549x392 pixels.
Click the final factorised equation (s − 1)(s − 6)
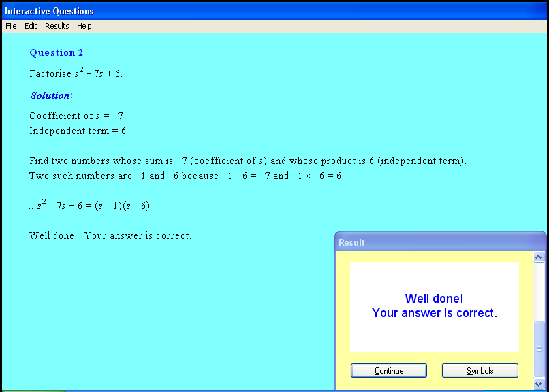point(90,204)
